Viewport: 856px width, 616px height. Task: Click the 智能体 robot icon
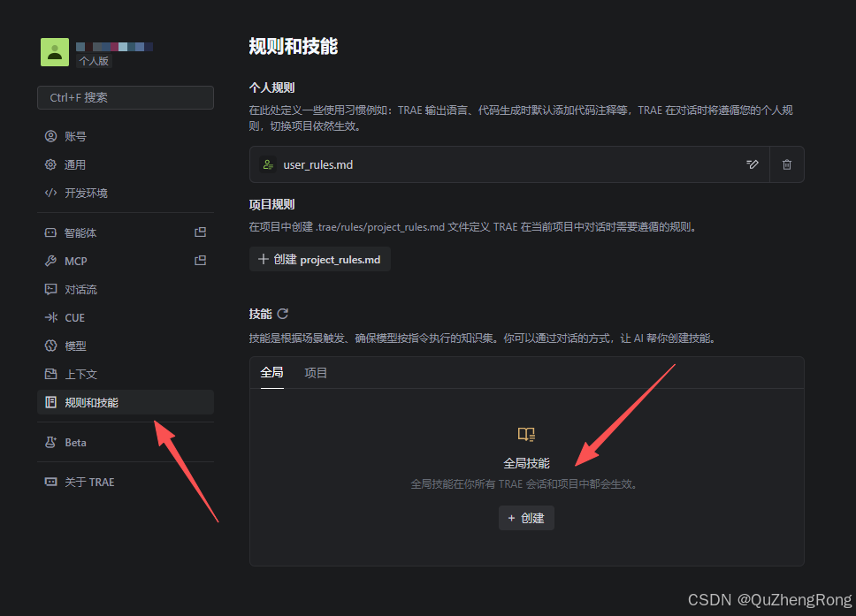tap(50, 233)
